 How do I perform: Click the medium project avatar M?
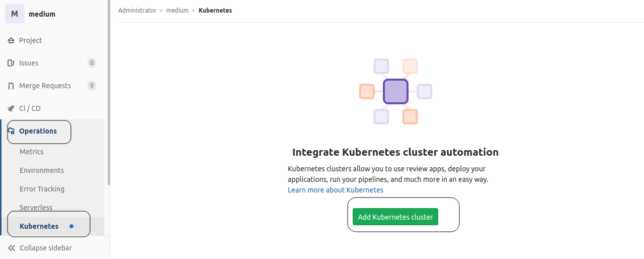coord(14,14)
